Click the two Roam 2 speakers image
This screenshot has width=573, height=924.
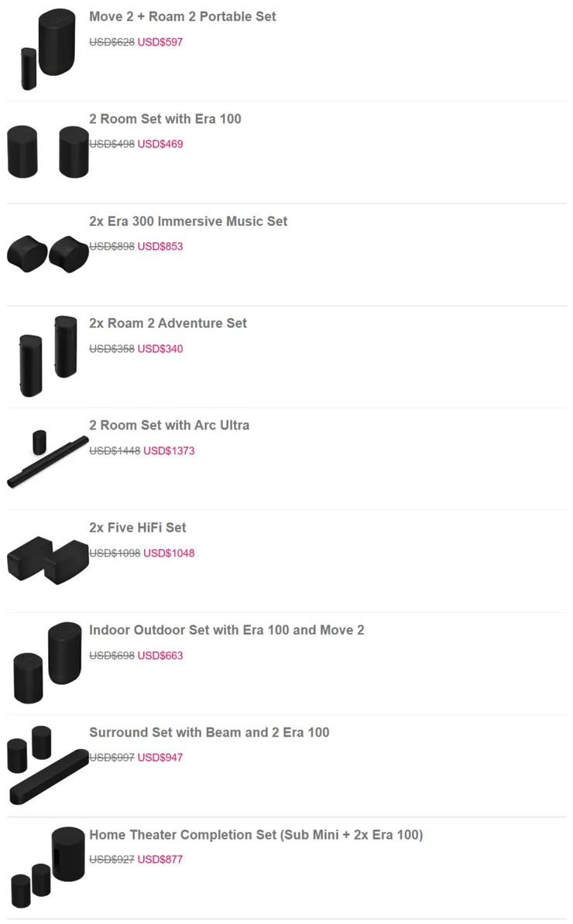[x=48, y=356]
